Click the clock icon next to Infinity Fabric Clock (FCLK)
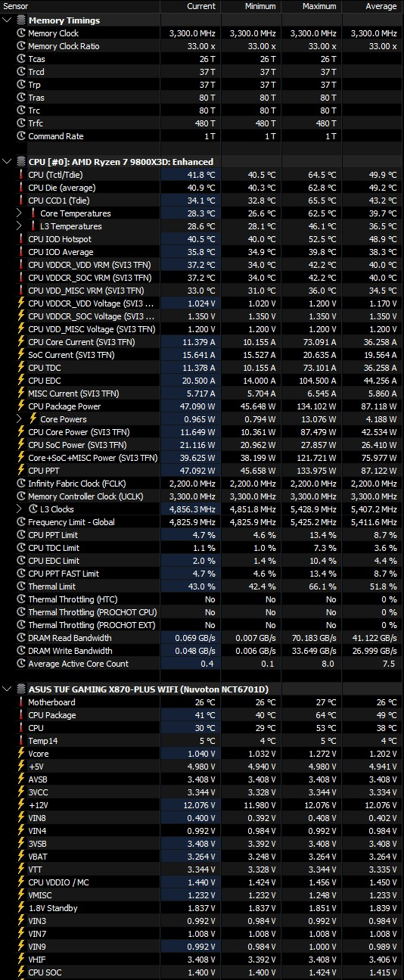 [21, 483]
